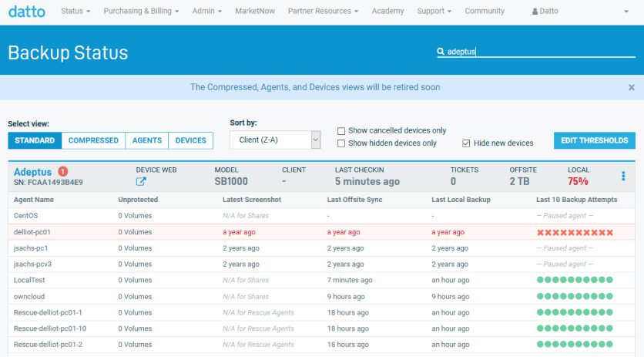Click the Last Offsite Sync column header
The height and width of the screenshot is (357, 644).
(x=354, y=200)
